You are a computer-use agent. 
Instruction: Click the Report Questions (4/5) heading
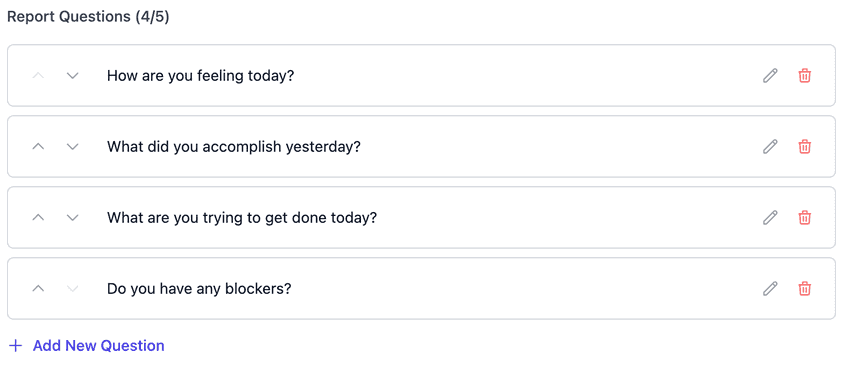(88, 17)
